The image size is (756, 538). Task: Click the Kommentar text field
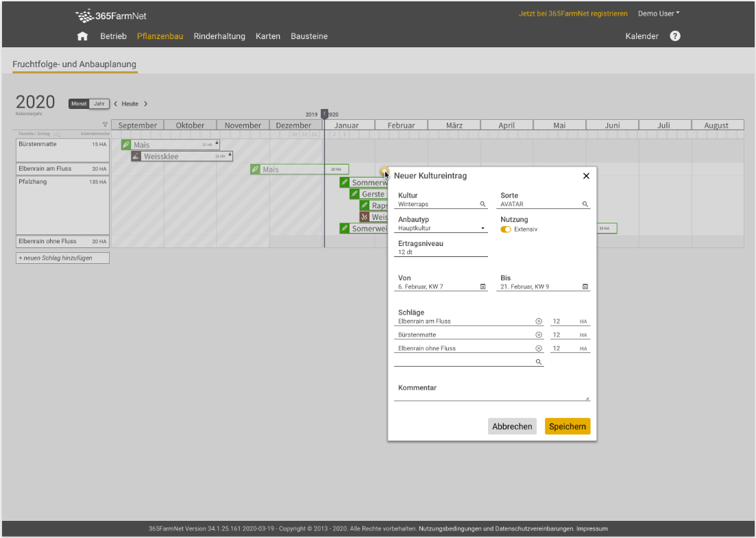(x=490, y=396)
